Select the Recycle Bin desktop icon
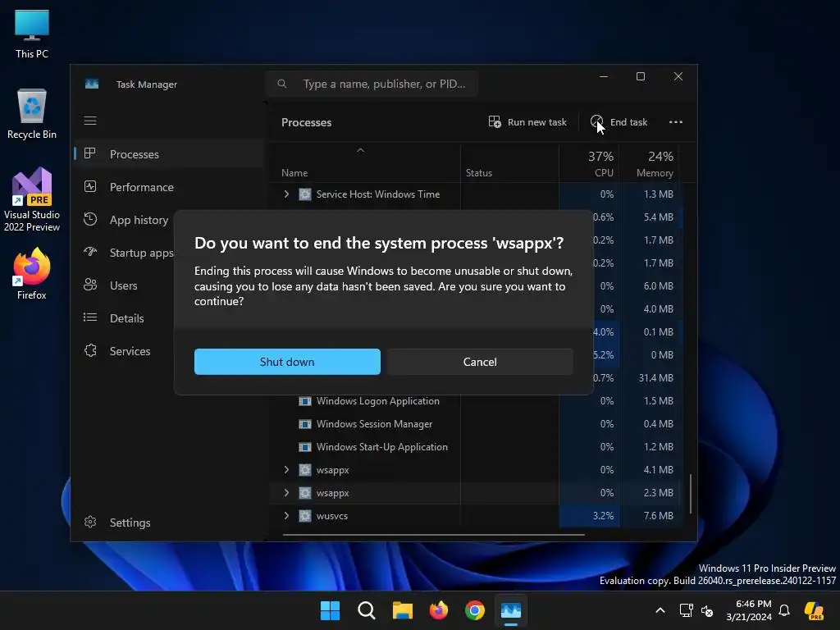 pyautogui.click(x=32, y=113)
